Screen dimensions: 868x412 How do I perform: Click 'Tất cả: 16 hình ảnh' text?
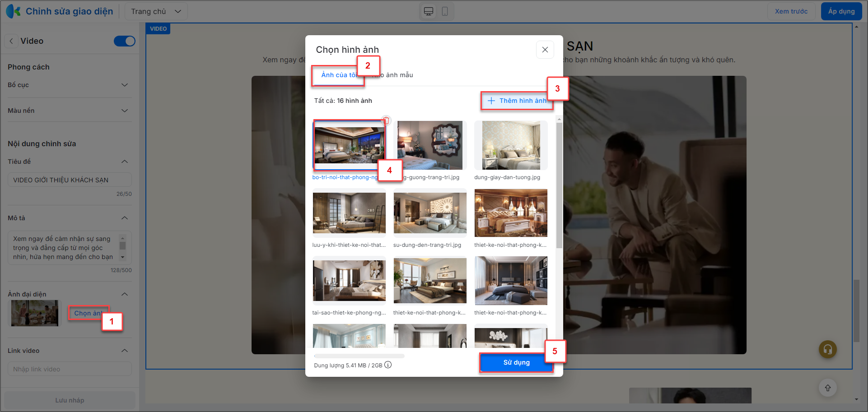click(x=343, y=101)
